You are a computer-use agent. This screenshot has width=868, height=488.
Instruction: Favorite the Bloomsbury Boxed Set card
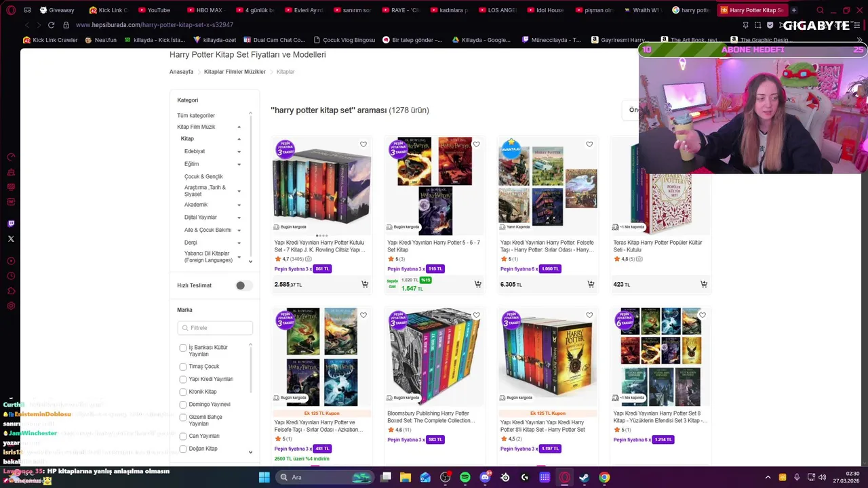pyautogui.click(x=476, y=315)
